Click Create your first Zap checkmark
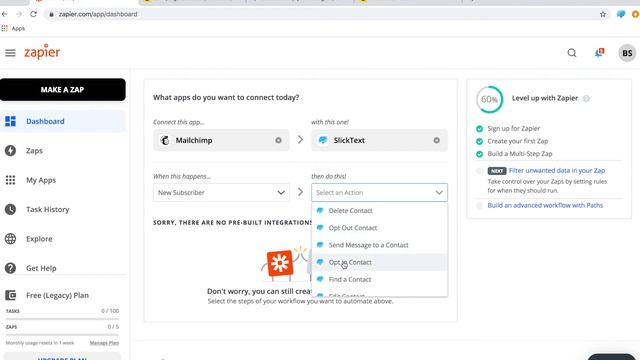This screenshot has height=360, width=640. [480, 141]
